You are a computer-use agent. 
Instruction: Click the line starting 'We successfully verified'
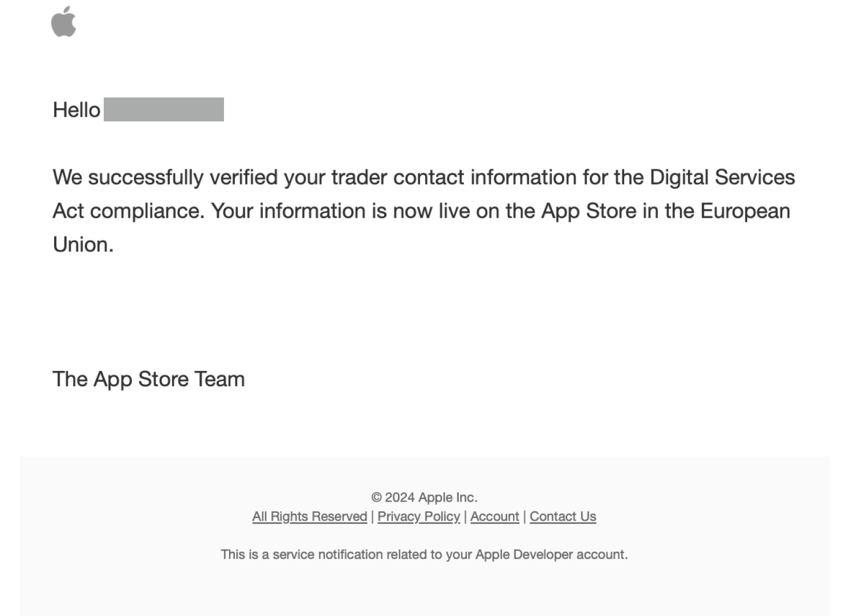coord(423,177)
